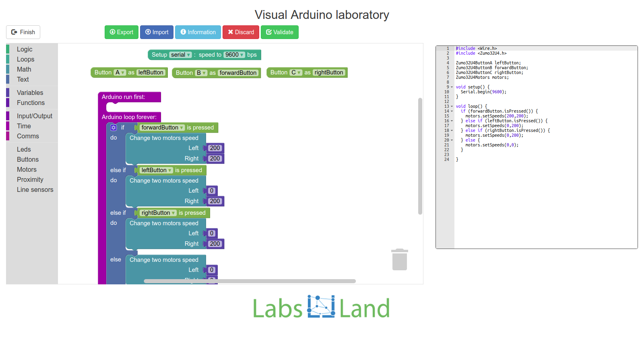Click the workspace vertical scrollbar

pyautogui.click(x=420, y=156)
